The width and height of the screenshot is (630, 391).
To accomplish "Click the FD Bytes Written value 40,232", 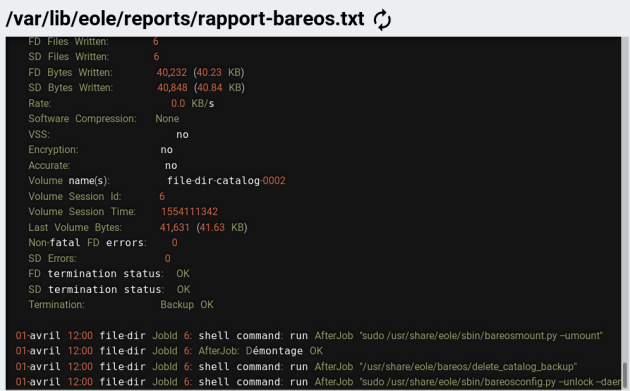I will point(172,72).
